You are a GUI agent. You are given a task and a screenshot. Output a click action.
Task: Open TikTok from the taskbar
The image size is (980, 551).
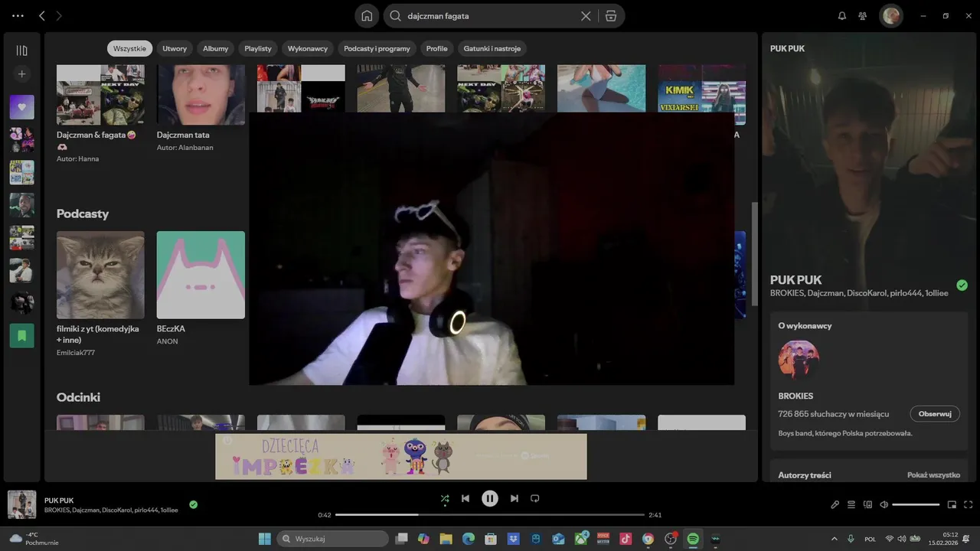coord(626,539)
